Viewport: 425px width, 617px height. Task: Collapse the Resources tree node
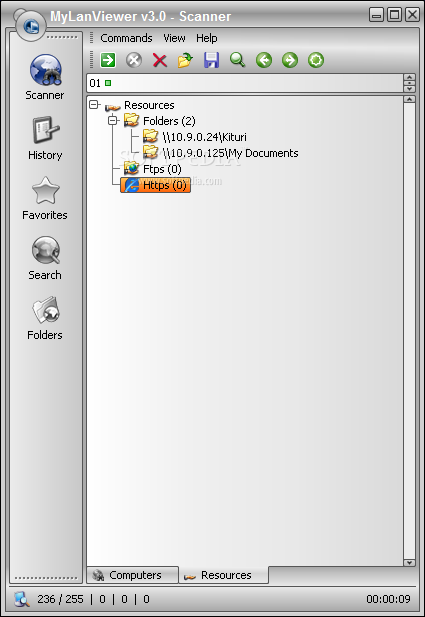click(94, 105)
